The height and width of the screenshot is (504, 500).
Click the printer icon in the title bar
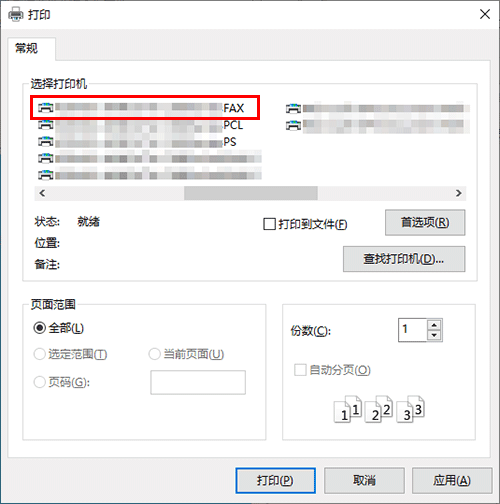point(16,15)
